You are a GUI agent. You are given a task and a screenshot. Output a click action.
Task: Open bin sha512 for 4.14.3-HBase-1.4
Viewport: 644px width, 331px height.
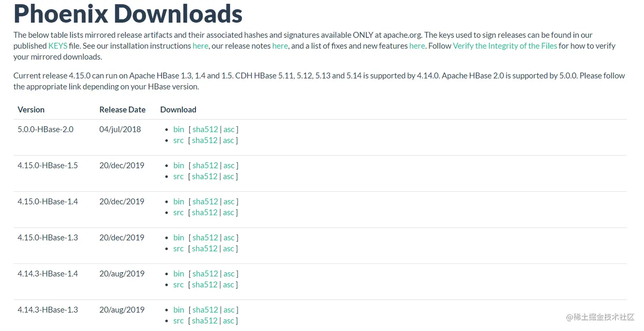(205, 274)
